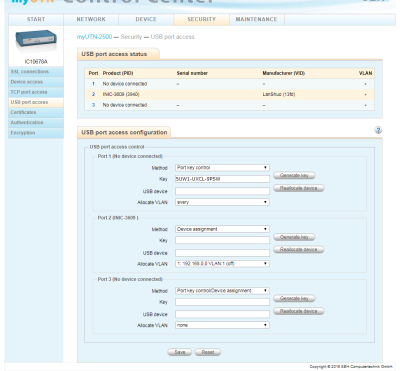Generate key for Port 2
The image size is (400, 371).
pyautogui.click(x=294, y=237)
